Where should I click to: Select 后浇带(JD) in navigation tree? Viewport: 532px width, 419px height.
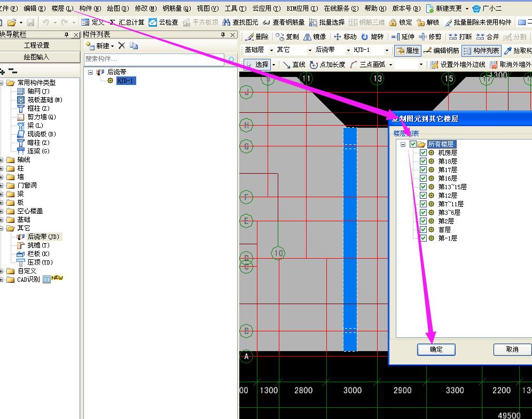pyautogui.click(x=43, y=237)
